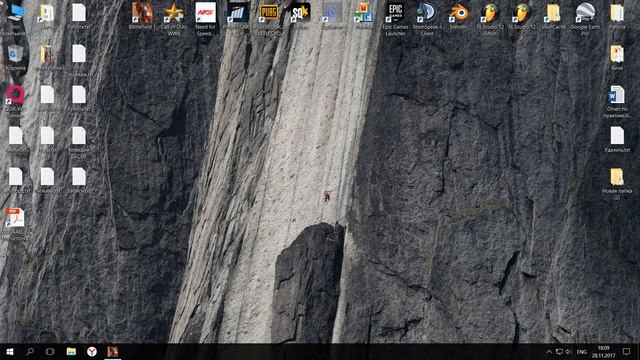The width and height of the screenshot is (640, 360).
Task: Select the Google Earth Pro icon
Action: click(585, 13)
